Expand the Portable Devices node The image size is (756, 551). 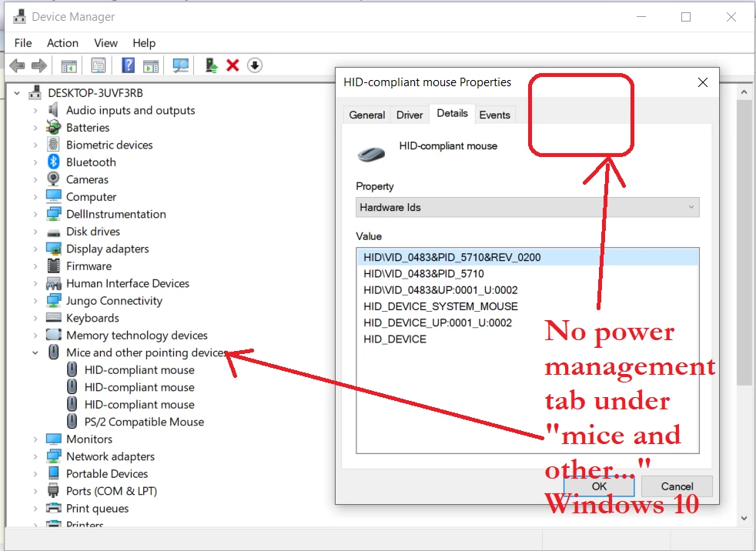(35, 474)
